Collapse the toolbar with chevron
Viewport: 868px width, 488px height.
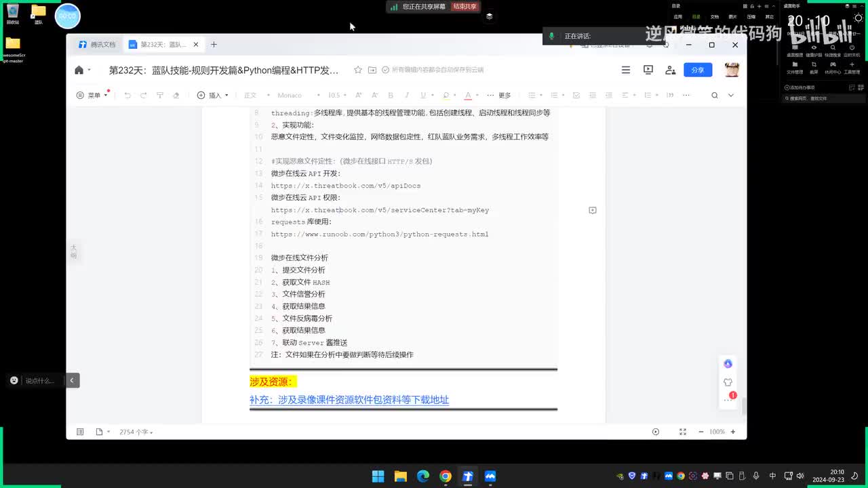731,96
